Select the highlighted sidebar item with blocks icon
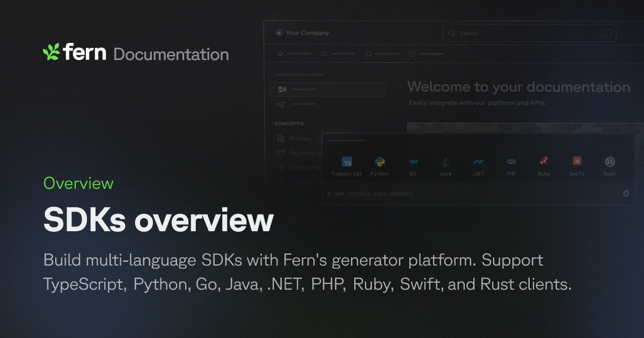 [327, 90]
